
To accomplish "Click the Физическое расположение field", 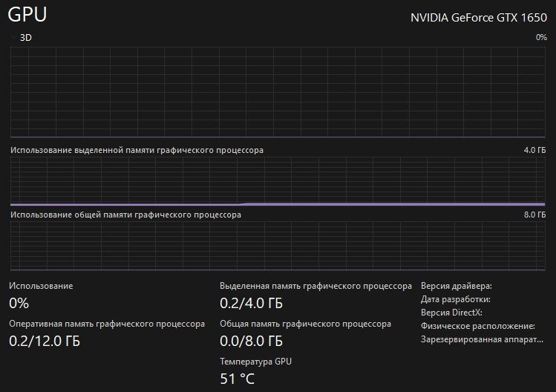I will pyautogui.click(x=477, y=326).
